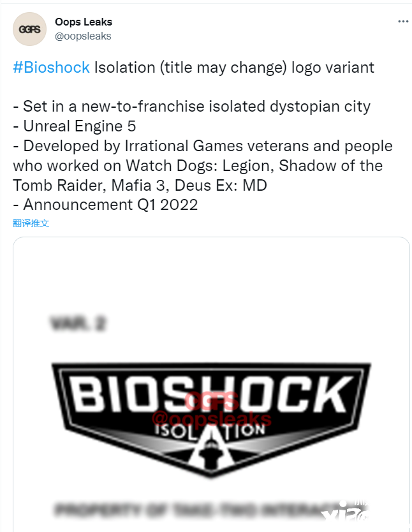Click the blurred property notice text
The height and width of the screenshot is (532, 412).
(193, 510)
